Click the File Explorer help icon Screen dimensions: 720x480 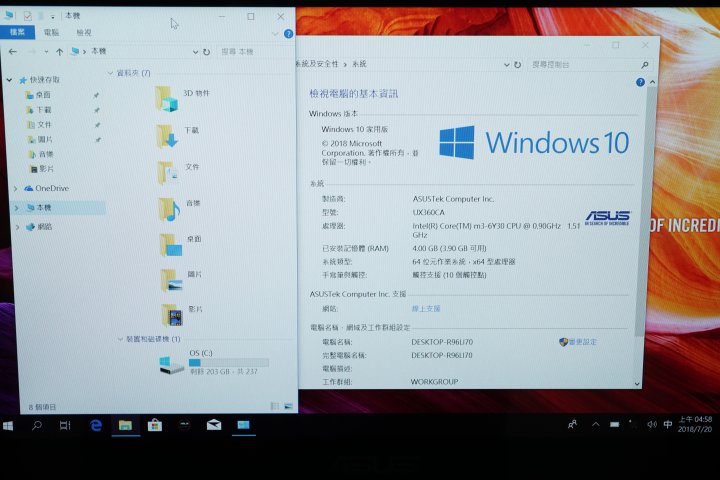288,34
